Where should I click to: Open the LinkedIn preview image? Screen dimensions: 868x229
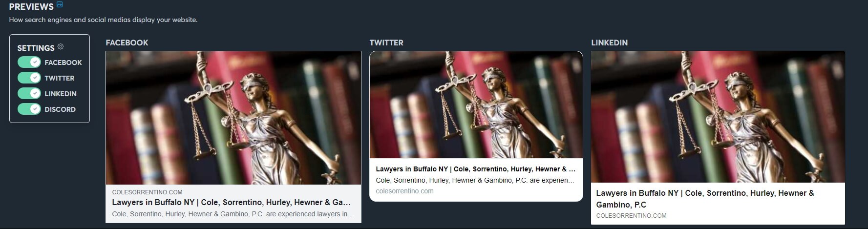718,117
